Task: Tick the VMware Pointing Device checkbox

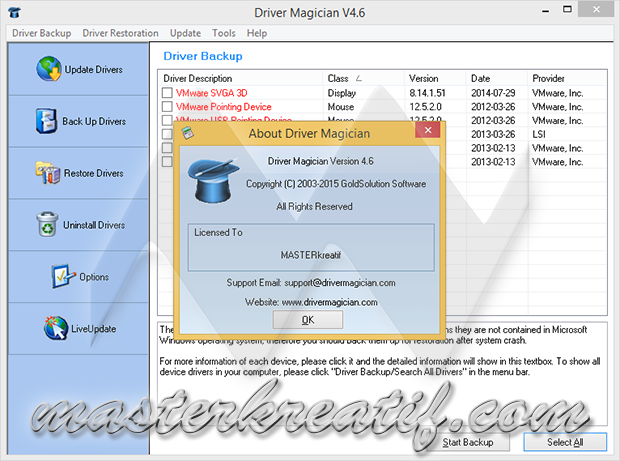Action: 167,106
